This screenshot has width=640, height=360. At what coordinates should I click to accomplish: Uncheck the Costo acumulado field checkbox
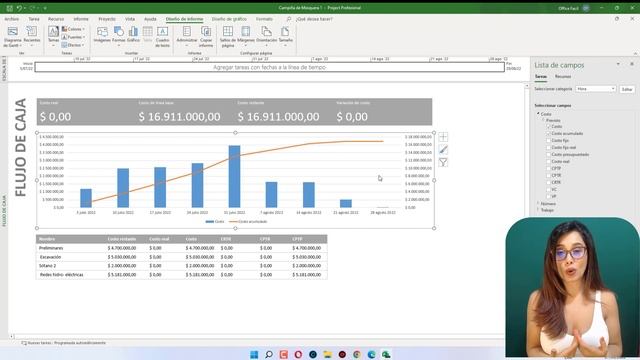tap(549, 133)
